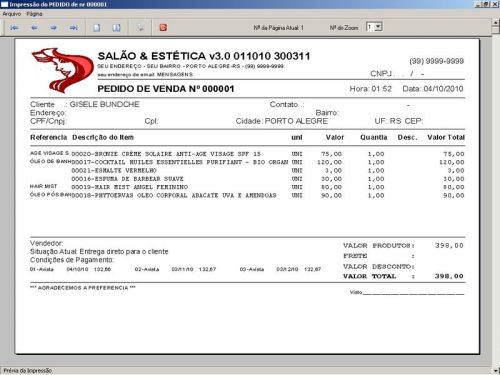Close the print preview window
Image resolution: width=500 pixels, height=375 pixels.
pos(495,4)
